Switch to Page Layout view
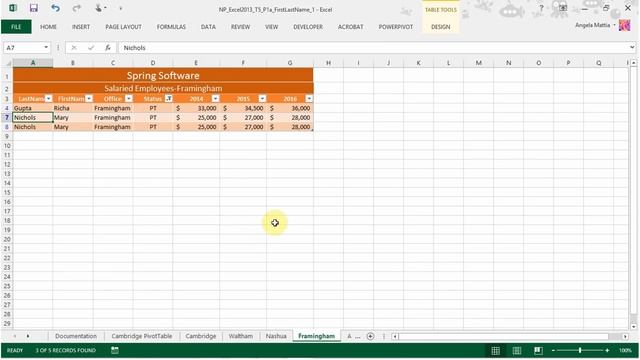 click(x=517, y=350)
